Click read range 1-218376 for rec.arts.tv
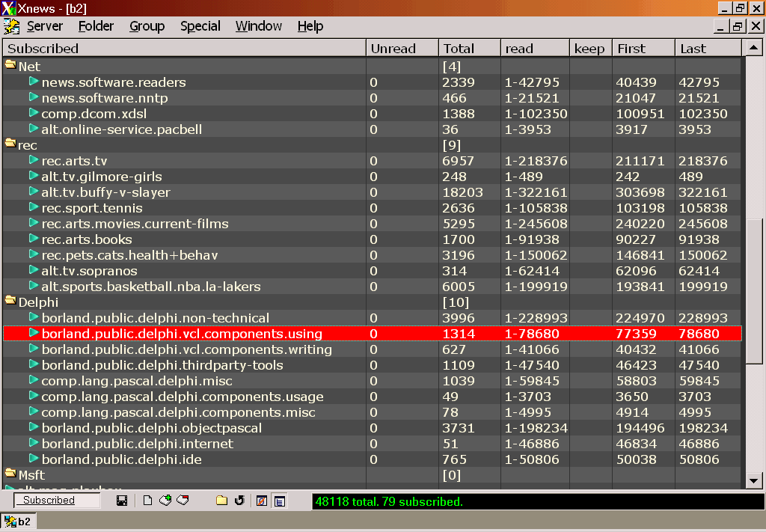The image size is (766, 532). 536,161
